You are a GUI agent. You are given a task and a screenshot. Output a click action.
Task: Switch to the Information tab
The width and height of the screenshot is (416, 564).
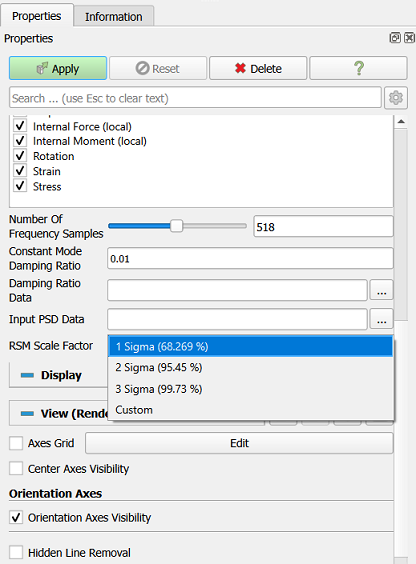tap(114, 17)
